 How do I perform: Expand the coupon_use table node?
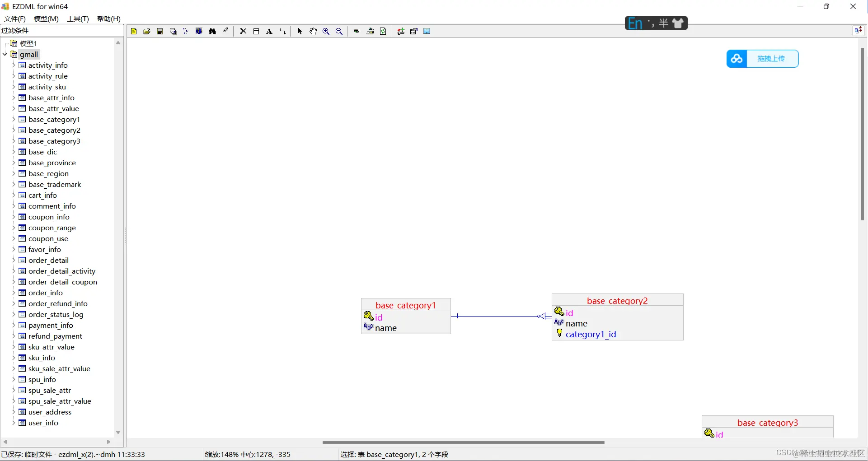coord(14,238)
